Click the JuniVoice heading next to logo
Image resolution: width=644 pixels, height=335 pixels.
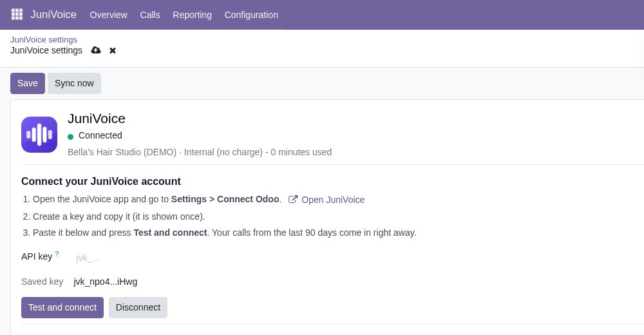point(97,119)
